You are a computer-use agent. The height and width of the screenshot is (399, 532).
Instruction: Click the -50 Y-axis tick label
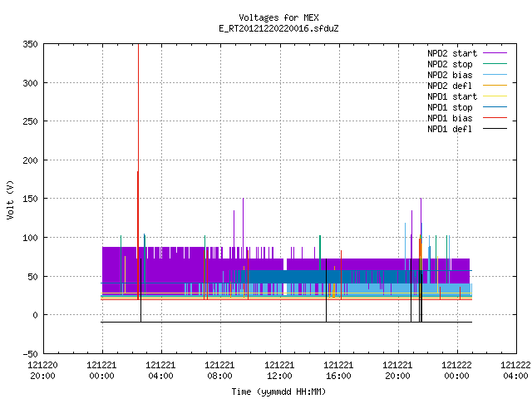click(30, 354)
